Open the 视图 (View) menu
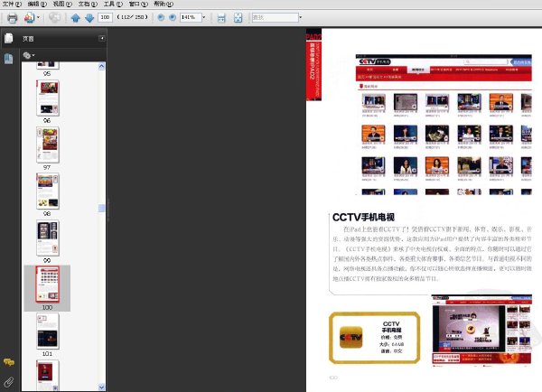Viewport: 542px width, 392px height. tap(62, 4)
